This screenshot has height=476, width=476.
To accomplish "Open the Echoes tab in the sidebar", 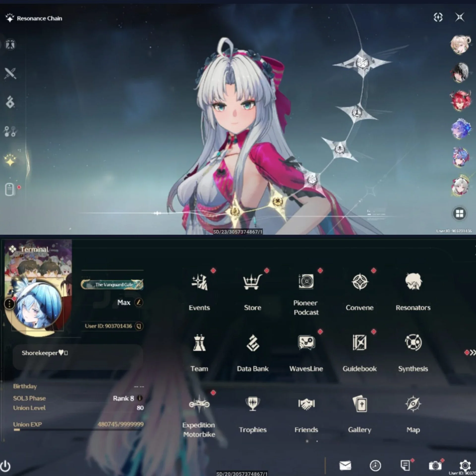I will (x=10, y=102).
